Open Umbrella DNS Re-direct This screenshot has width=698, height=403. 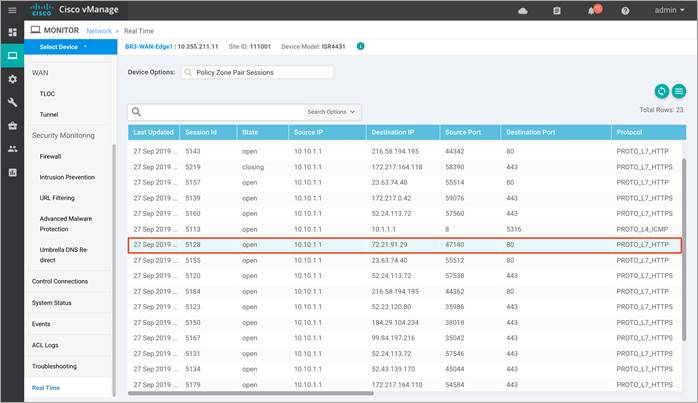(64, 255)
